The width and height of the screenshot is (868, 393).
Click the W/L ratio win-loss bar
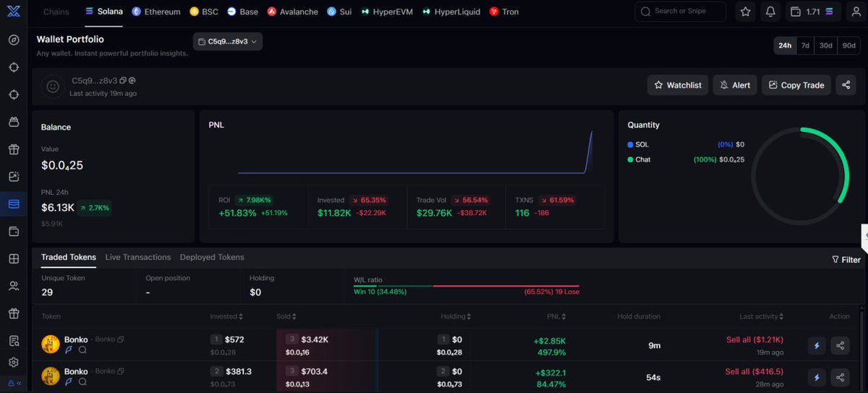tap(467, 286)
